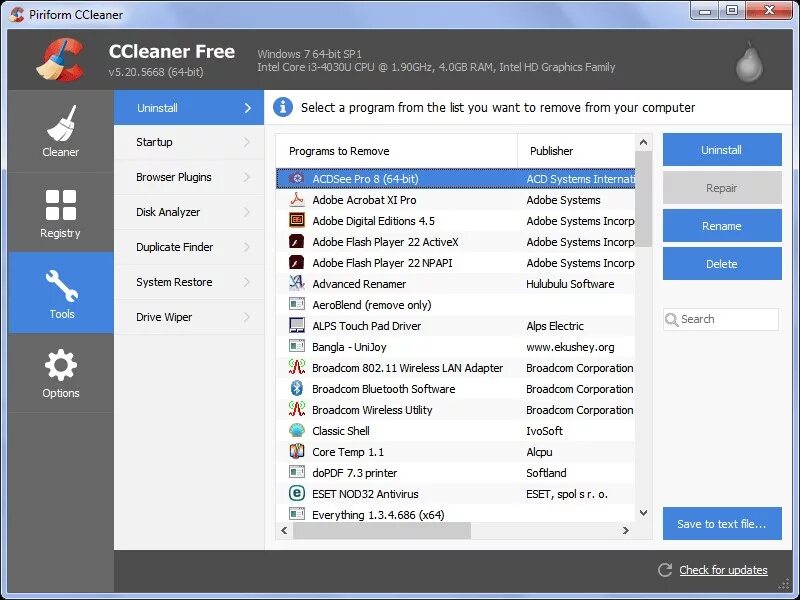The image size is (800, 600).
Task: Click the horizontal scroll right arrow
Action: [626, 531]
